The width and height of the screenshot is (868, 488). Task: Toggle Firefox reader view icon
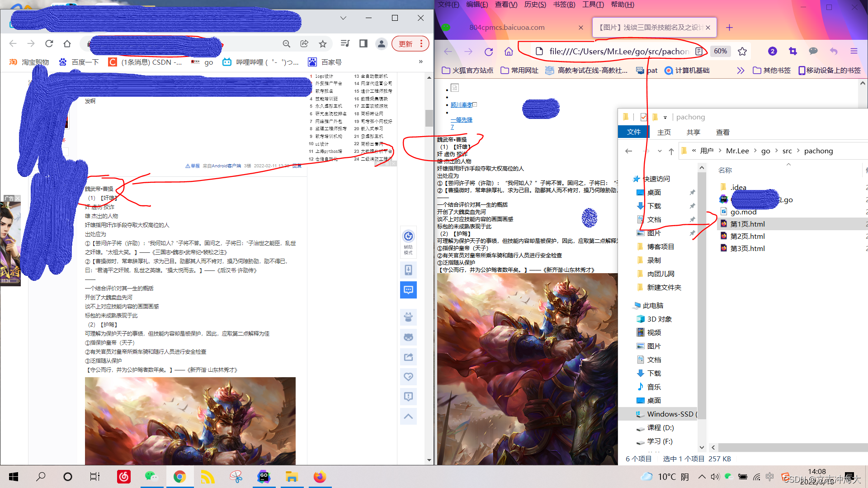tap(699, 52)
